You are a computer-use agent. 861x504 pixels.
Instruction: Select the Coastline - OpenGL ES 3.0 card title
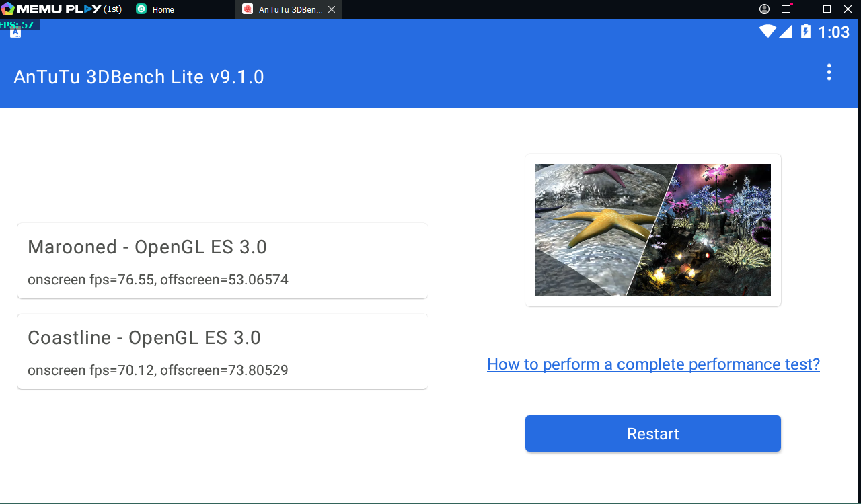point(144,338)
